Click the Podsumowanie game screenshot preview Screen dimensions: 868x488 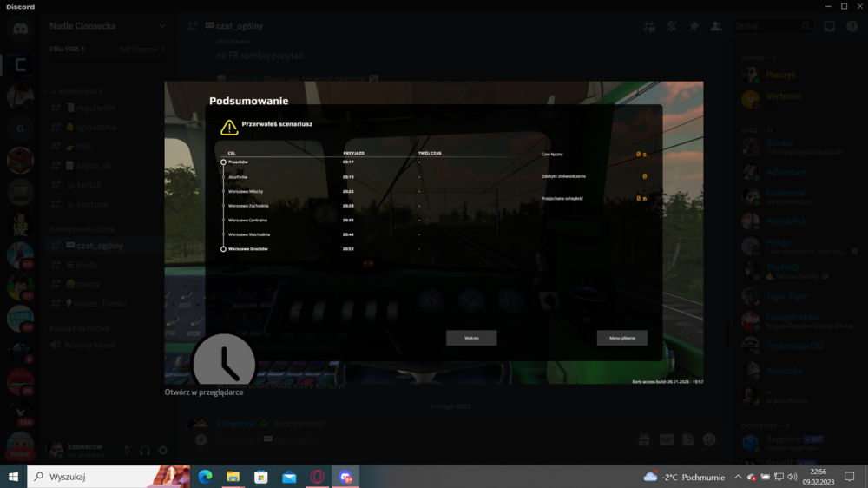(434, 233)
